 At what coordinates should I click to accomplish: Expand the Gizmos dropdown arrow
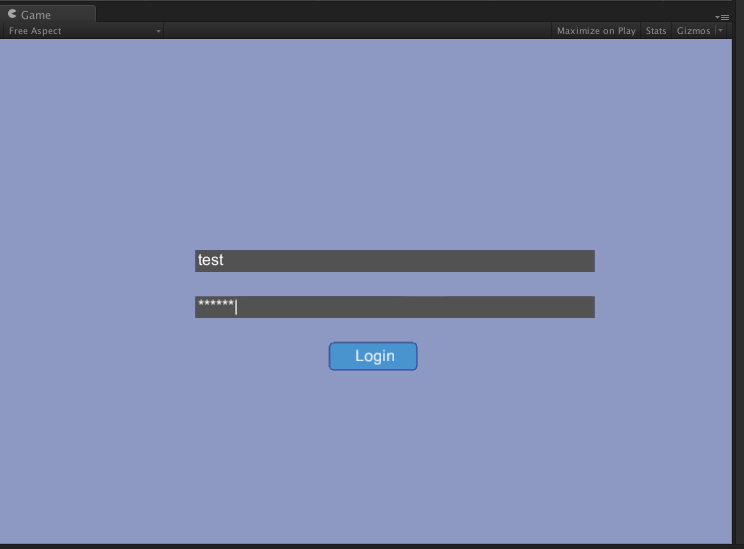coord(720,31)
